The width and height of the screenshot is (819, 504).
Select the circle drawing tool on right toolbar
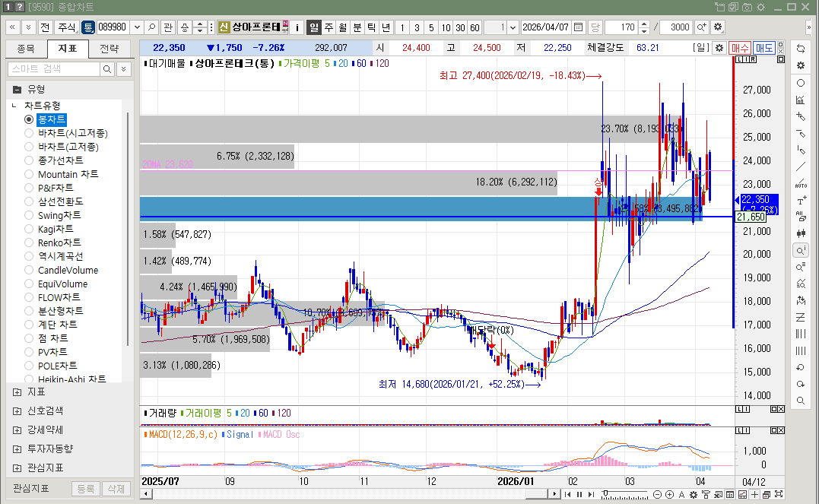pyautogui.click(x=801, y=83)
